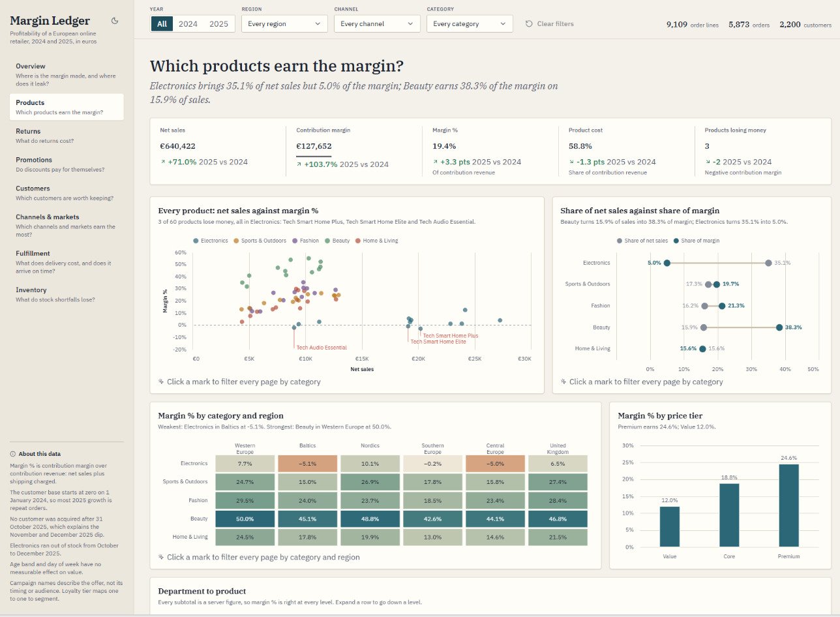This screenshot has height=617, width=840.
Task: Open the Inventory page in sidebar
Action: click(67, 294)
